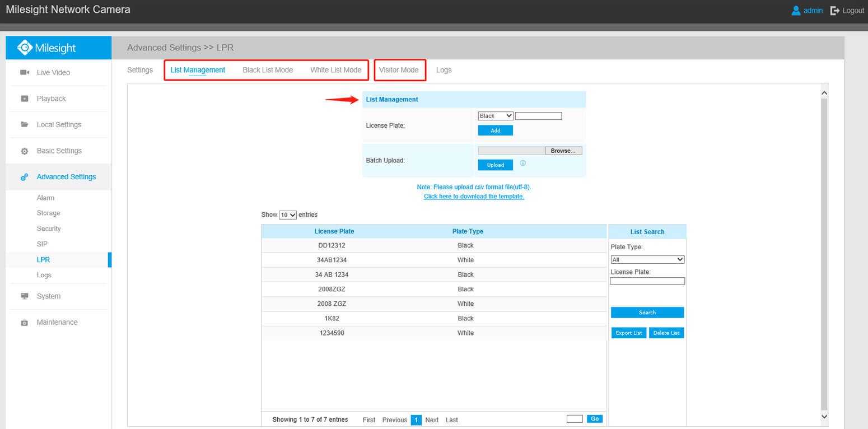Click the Milesight logo icon
868x429 pixels.
(x=25, y=48)
